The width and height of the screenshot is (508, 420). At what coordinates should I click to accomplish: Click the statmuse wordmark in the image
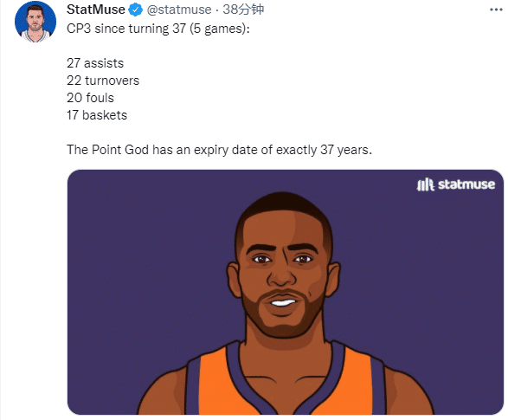466,184
